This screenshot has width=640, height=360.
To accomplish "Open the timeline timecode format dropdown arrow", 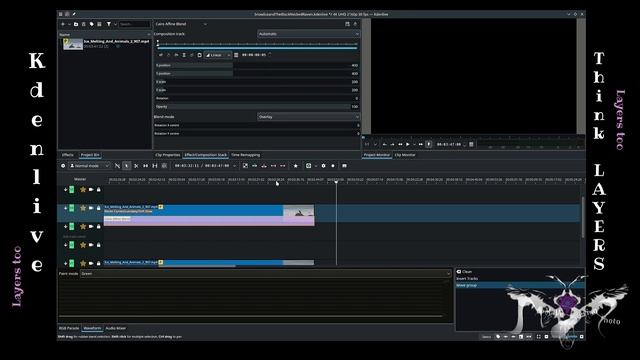I will click(x=234, y=166).
